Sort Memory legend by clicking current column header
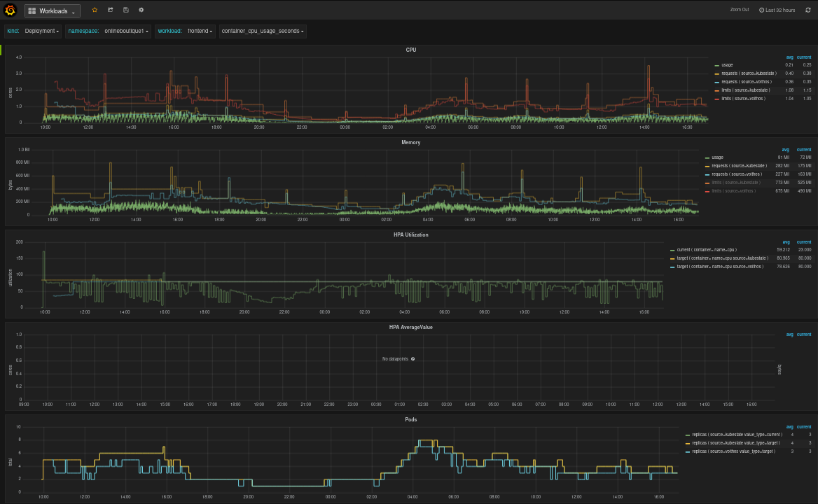The width and height of the screenshot is (818, 504). (804, 149)
